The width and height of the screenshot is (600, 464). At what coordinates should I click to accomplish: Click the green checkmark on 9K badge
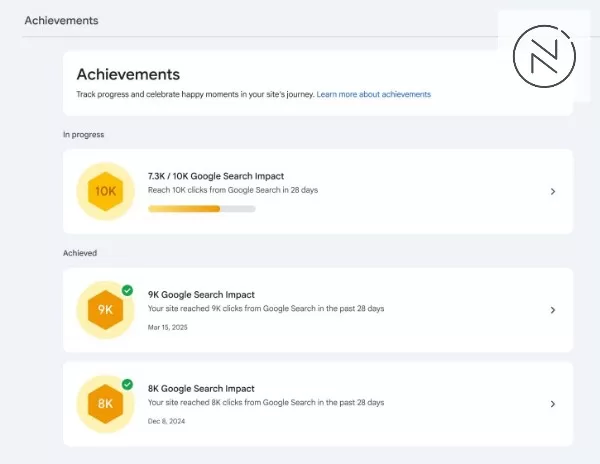pyautogui.click(x=127, y=290)
